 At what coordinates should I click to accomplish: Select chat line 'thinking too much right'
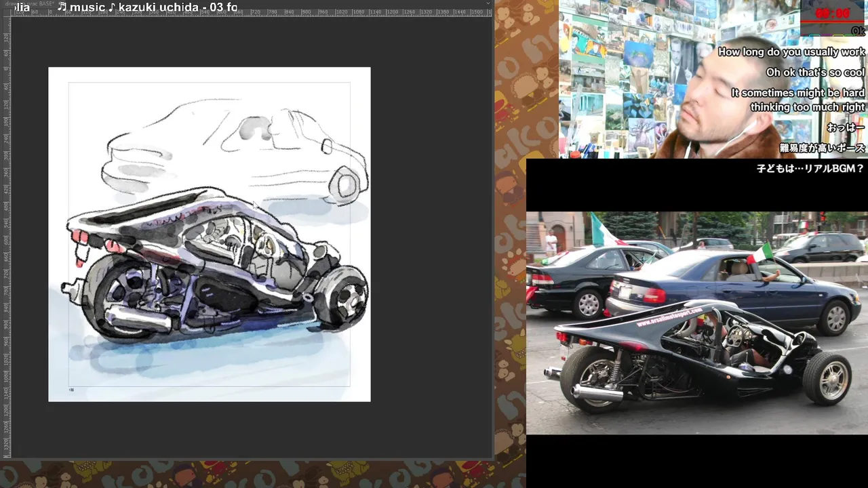807,107
